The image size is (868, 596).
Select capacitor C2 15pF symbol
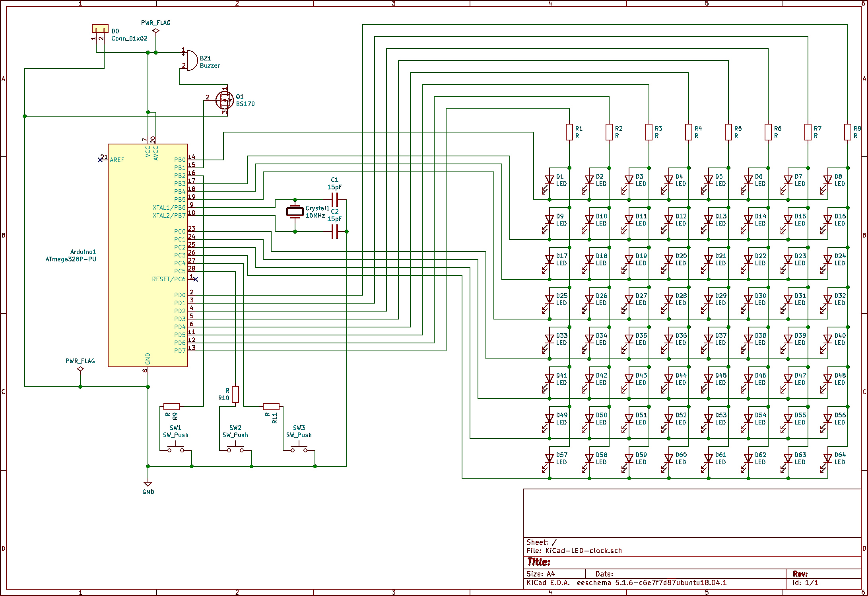coord(335,232)
